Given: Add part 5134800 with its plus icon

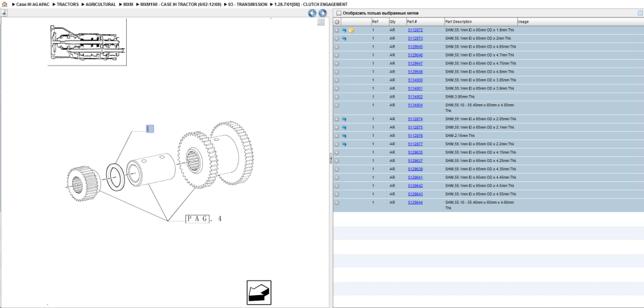Looking at the screenshot, I should [x=337, y=80].
